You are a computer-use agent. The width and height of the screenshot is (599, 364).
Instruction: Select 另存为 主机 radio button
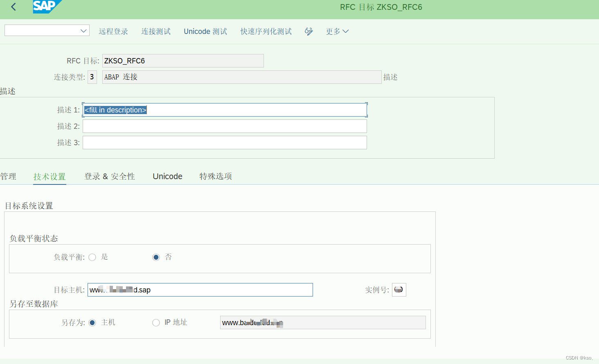tap(92, 323)
